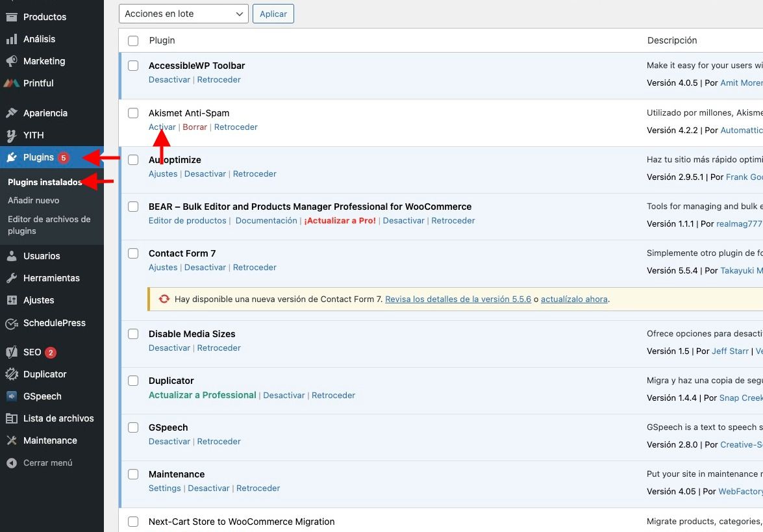This screenshot has width=763, height=532.
Task: Click Settings under Maintenance plugin
Action: pos(164,488)
